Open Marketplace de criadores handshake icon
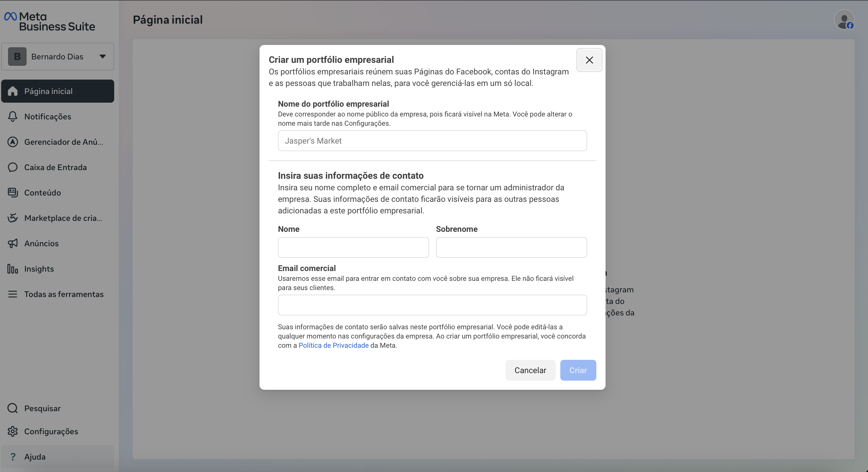This screenshot has height=472, width=868. click(x=12, y=218)
